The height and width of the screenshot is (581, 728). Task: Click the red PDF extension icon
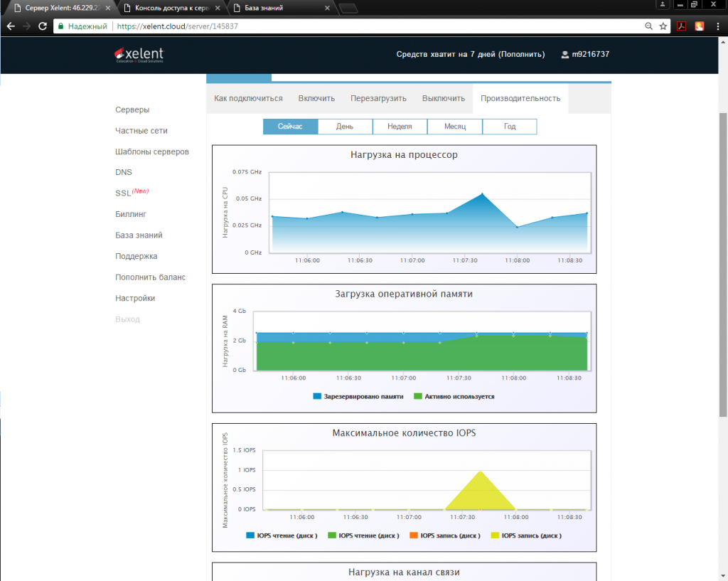pos(681,26)
